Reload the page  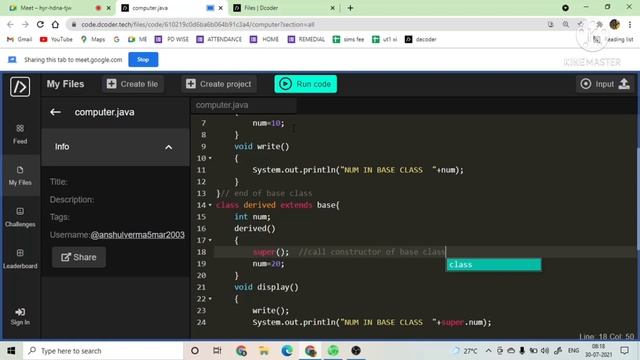tap(40, 24)
